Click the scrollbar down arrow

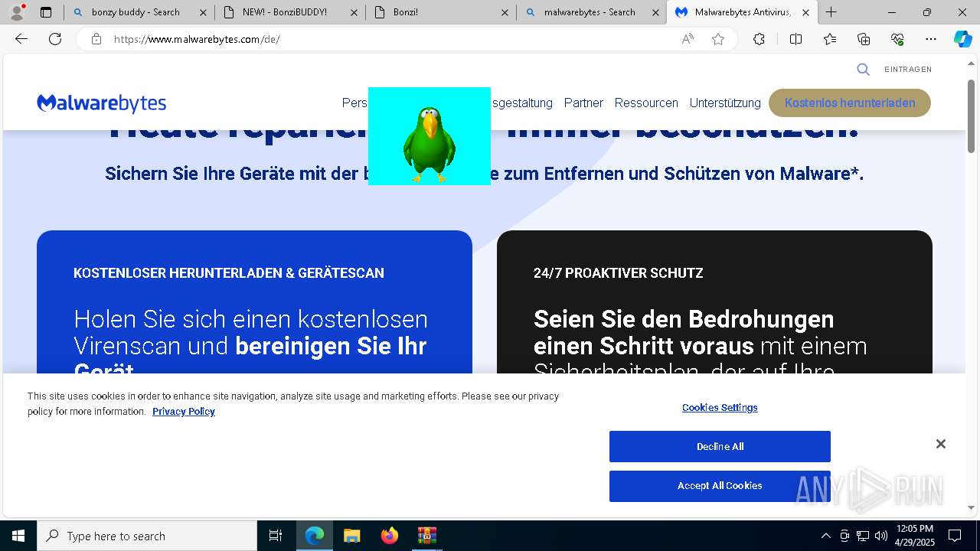972,507
